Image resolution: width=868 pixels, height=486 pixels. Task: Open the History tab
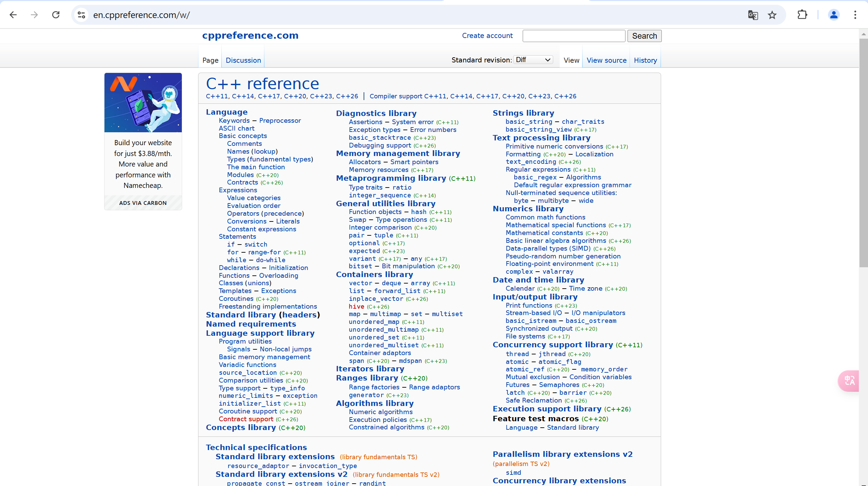pyautogui.click(x=645, y=60)
